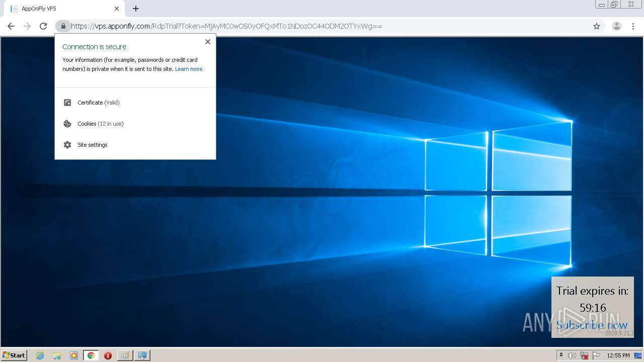This screenshot has height=362, width=644.
Task: Open a new tab with plus button
Action: (136, 9)
